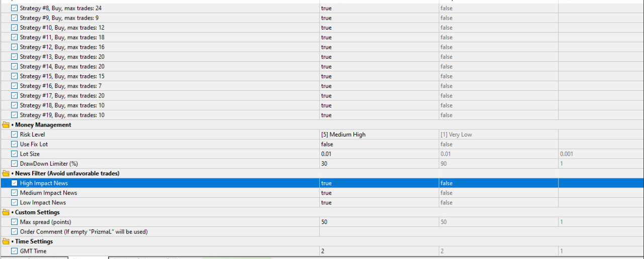Toggle the Low Impact News checkbox
The image size is (644, 259).
14,203
